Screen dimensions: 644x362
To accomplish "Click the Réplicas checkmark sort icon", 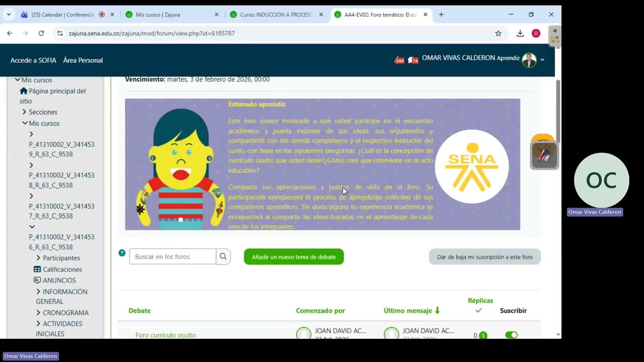I will pos(478,311).
